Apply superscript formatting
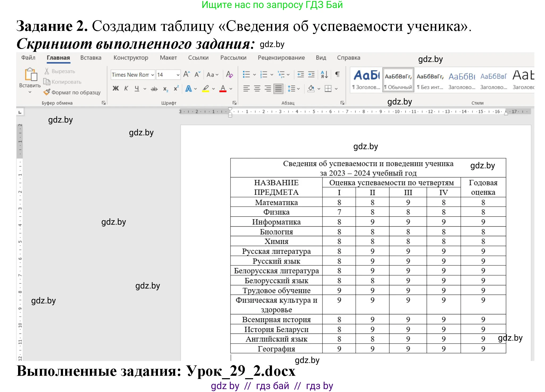Viewport: 545px width, 392px height. [176, 88]
